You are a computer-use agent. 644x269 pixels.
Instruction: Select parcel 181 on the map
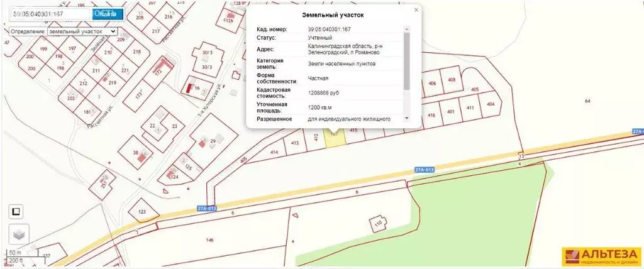pyautogui.click(x=87, y=112)
